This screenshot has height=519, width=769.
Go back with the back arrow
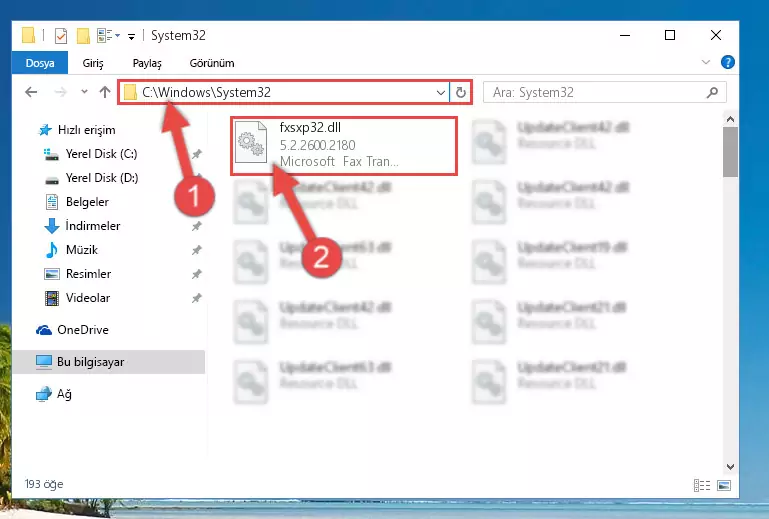31,92
